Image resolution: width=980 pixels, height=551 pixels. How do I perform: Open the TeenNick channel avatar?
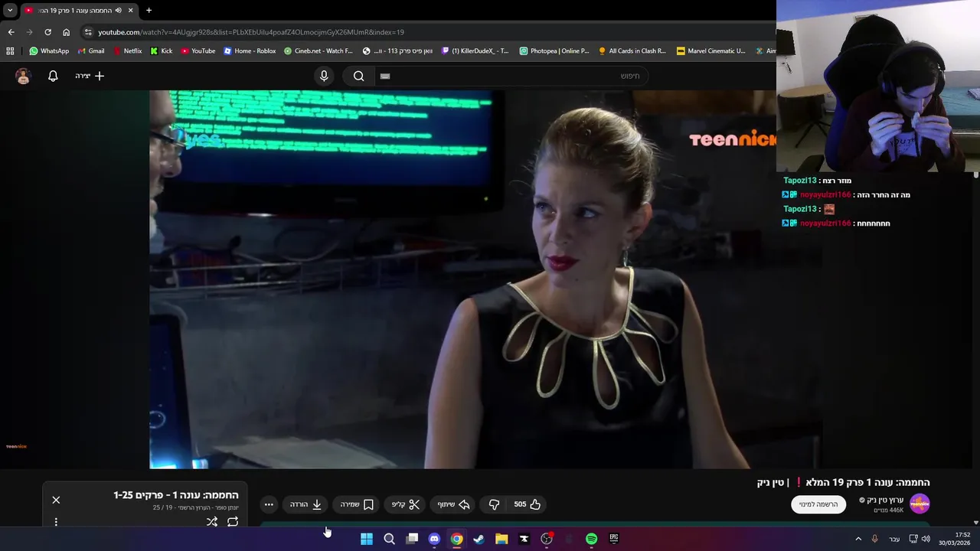920,504
